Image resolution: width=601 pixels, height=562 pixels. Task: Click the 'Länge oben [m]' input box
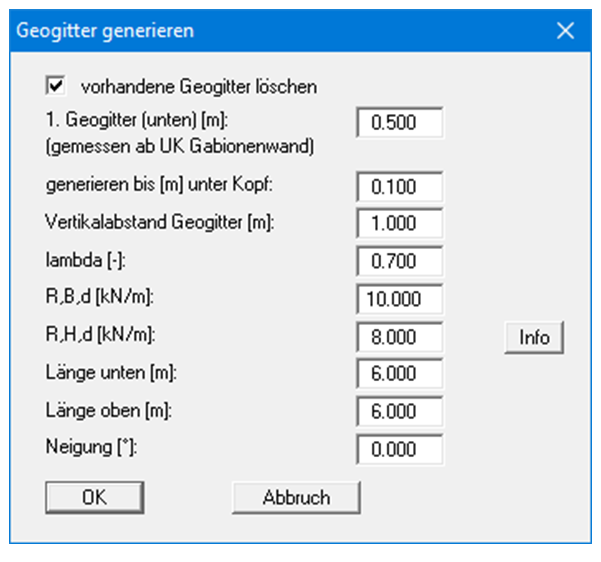click(399, 412)
